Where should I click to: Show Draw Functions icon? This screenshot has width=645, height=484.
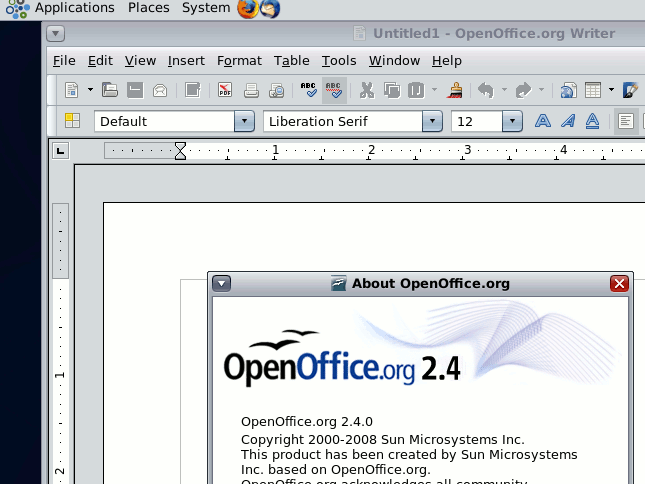coord(631,90)
